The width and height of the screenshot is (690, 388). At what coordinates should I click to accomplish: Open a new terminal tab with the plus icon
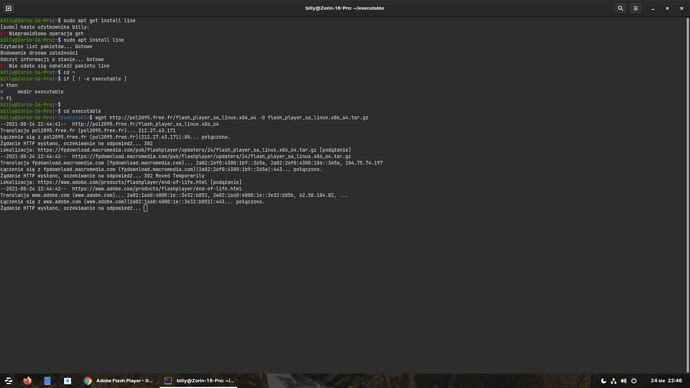click(x=8, y=8)
